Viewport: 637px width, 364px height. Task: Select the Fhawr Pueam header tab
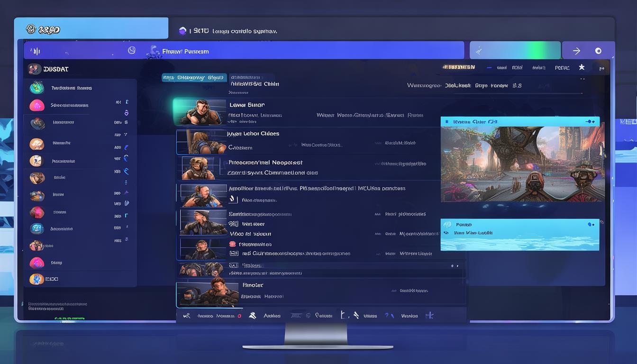click(x=185, y=51)
